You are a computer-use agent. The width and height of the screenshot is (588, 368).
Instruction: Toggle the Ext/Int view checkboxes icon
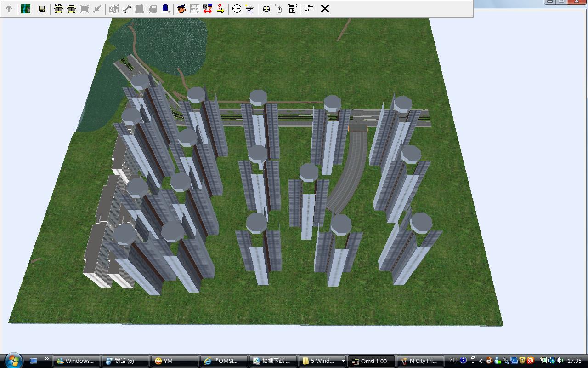point(309,9)
